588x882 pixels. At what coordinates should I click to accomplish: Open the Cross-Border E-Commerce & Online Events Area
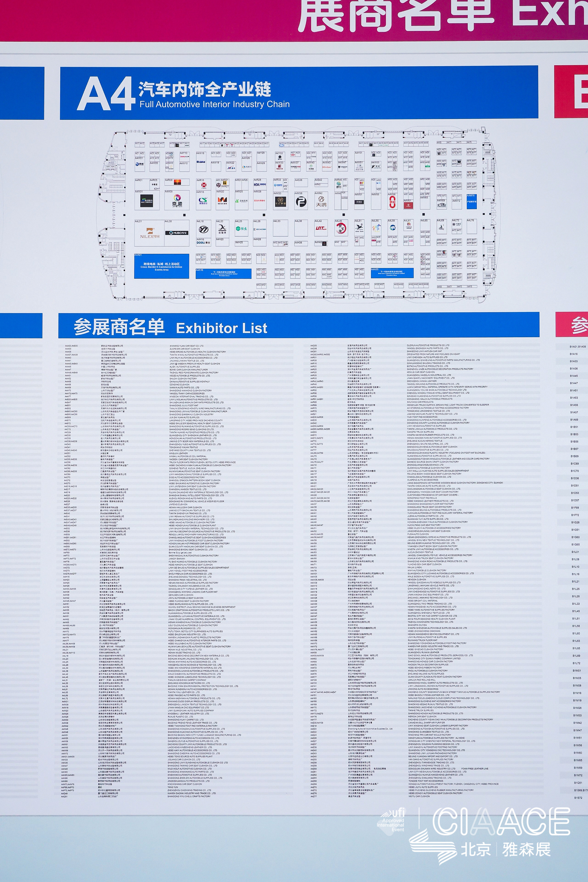tap(161, 267)
